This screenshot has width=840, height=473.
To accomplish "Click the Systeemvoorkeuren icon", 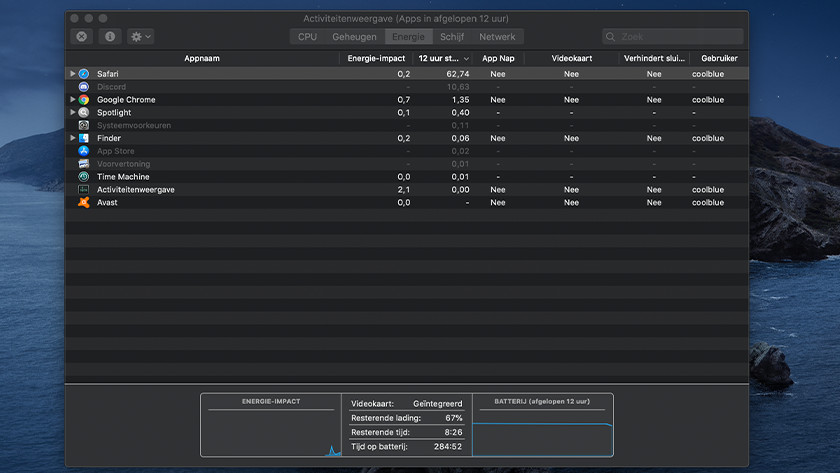I will 84,125.
